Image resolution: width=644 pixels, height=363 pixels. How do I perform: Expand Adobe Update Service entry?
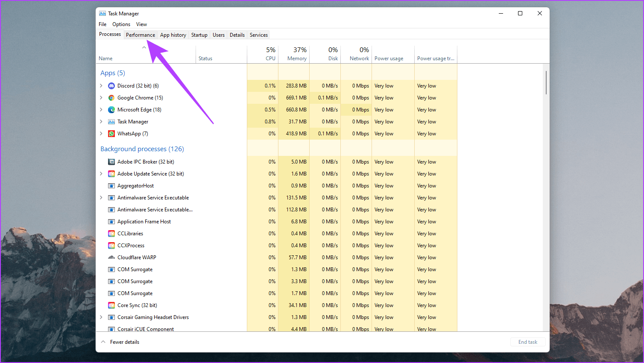tap(101, 174)
